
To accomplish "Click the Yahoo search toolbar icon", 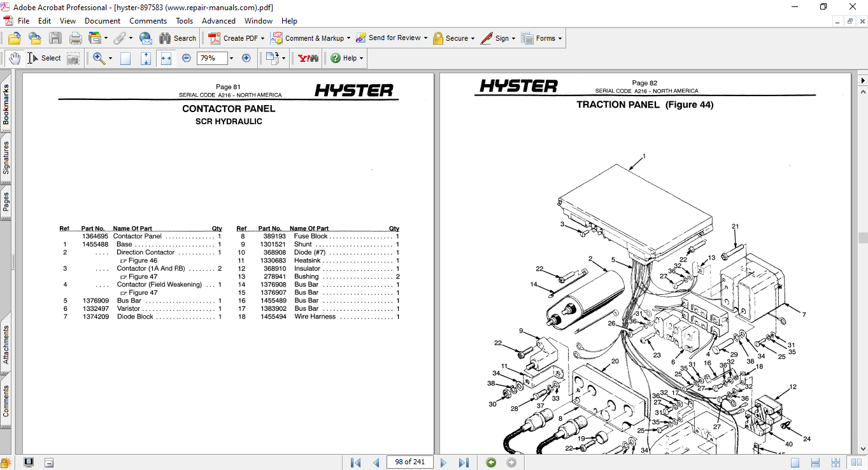I will (308, 58).
